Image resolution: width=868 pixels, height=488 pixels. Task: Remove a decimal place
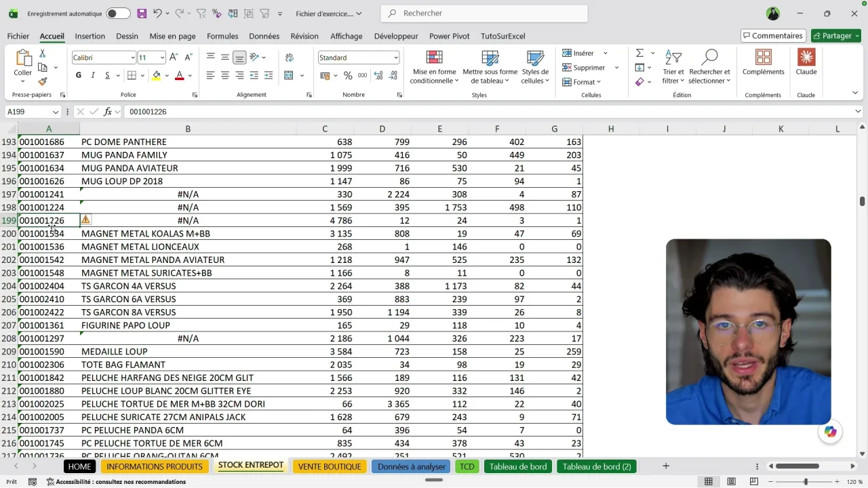pyautogui.click(x=392, y=75)
